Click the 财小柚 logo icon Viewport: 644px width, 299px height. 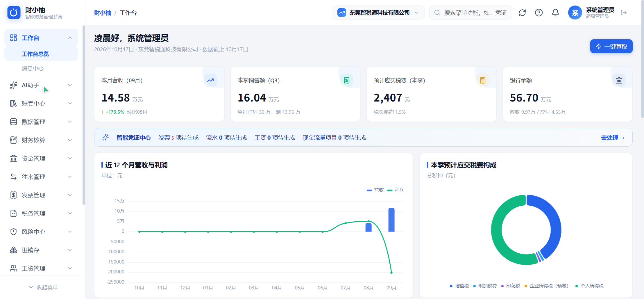tap(14, 13)
